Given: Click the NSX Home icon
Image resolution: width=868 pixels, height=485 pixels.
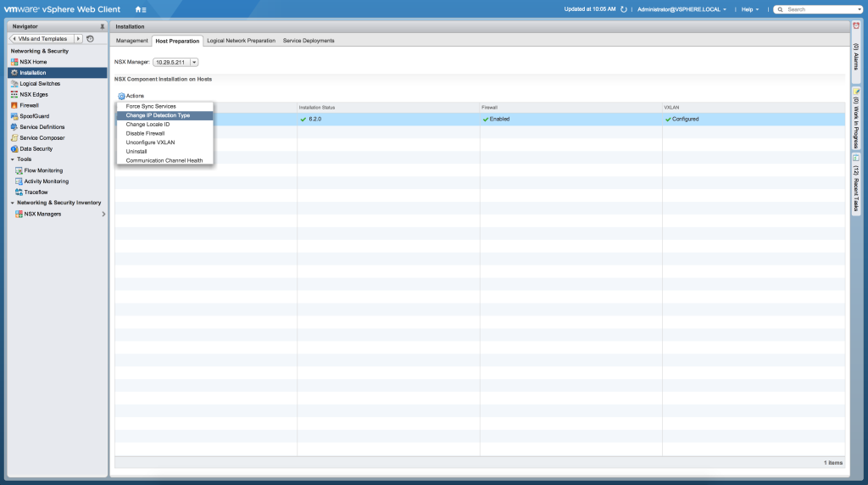Looking at the screenshot, I should [14, 62].
